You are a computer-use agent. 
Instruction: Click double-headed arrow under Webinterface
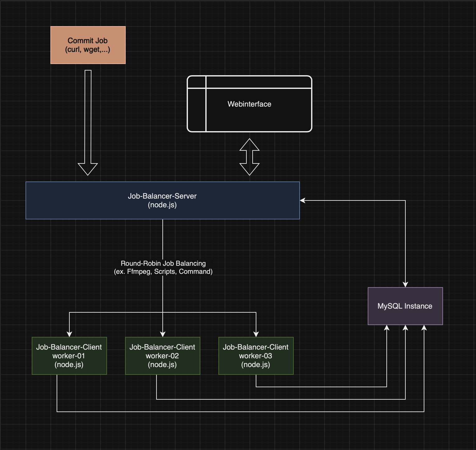coord(250,157)
